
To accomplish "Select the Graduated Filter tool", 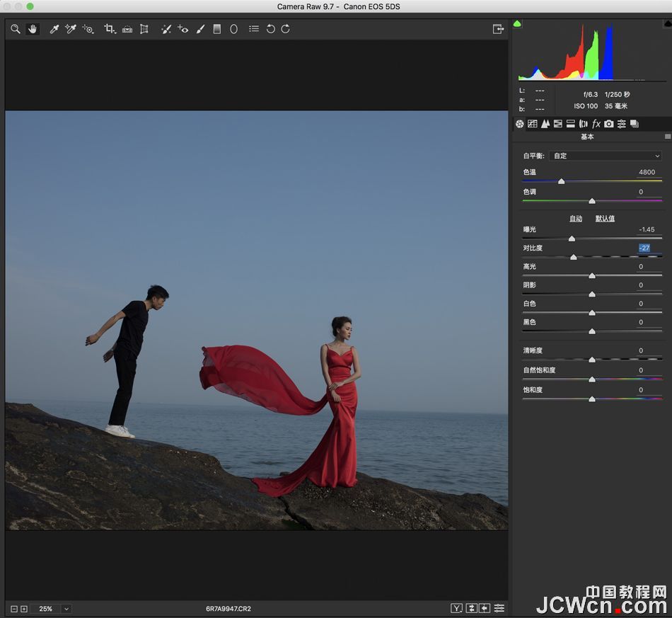I will click(217, 29).
